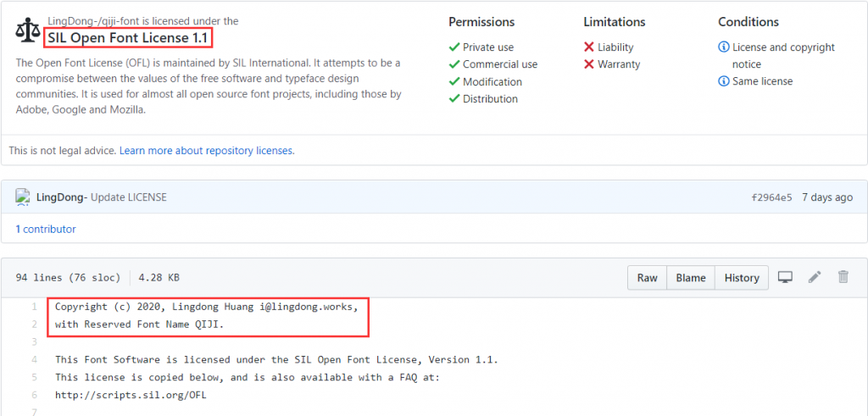Click green checkmark beside Commercial use
The width and height of the screenshot is (868, 416).
click(x=454, y=64)
